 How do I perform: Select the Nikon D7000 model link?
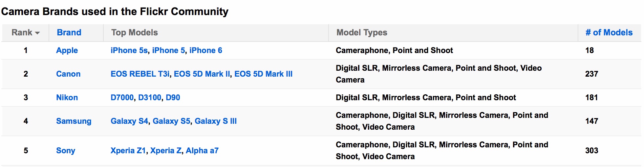pos(122,98)
